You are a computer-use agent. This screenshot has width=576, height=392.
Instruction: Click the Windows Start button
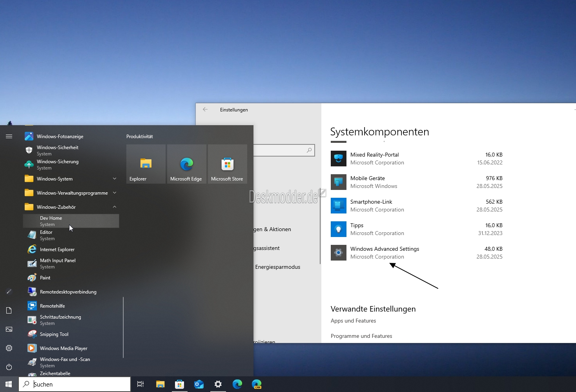pos(9,384)
